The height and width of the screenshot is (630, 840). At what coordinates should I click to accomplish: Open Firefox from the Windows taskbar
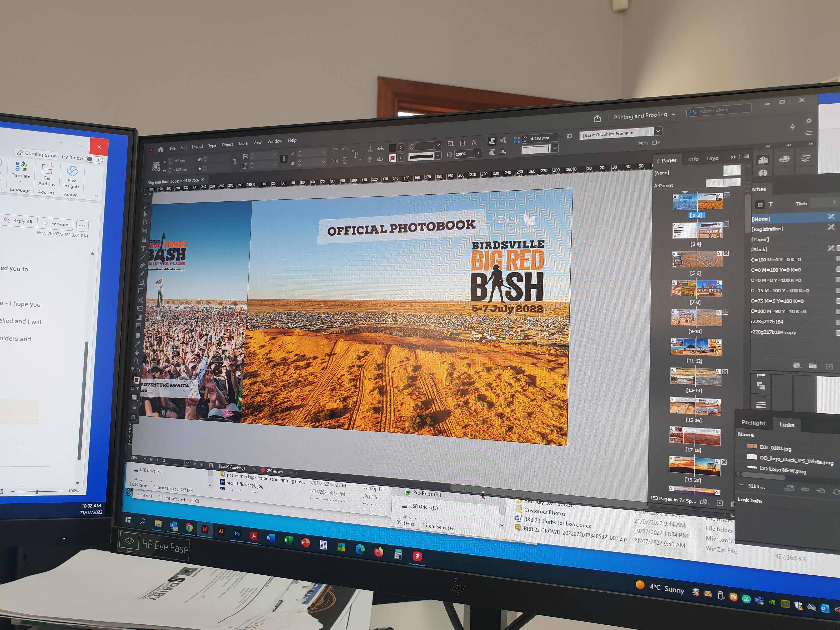[x=379, y=552]
